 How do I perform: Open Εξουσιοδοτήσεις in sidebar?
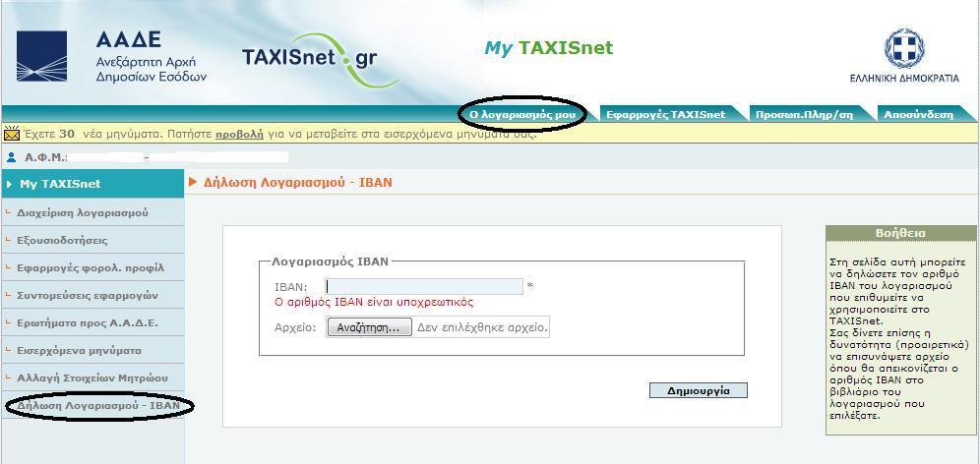tap(92, 240)
